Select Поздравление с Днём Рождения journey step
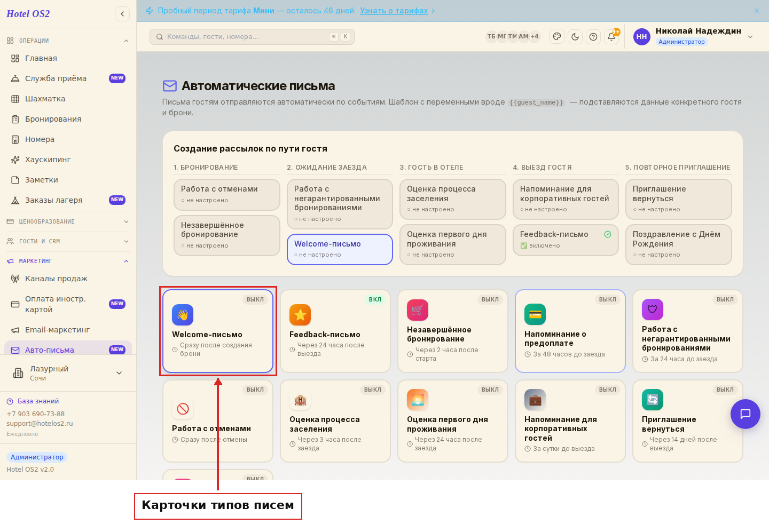769x532 pixels. pos(678,244)
